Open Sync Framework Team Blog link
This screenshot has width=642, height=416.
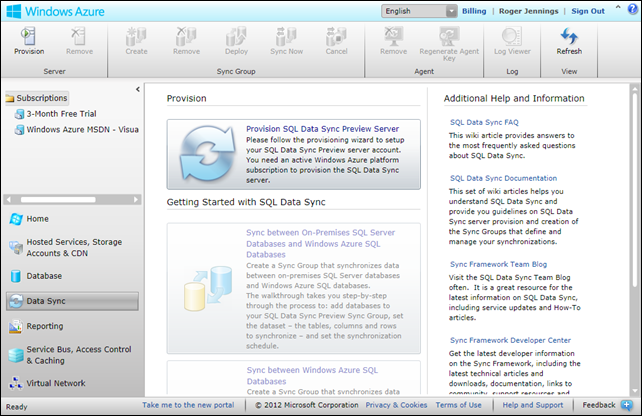click(x=498, y=264)
